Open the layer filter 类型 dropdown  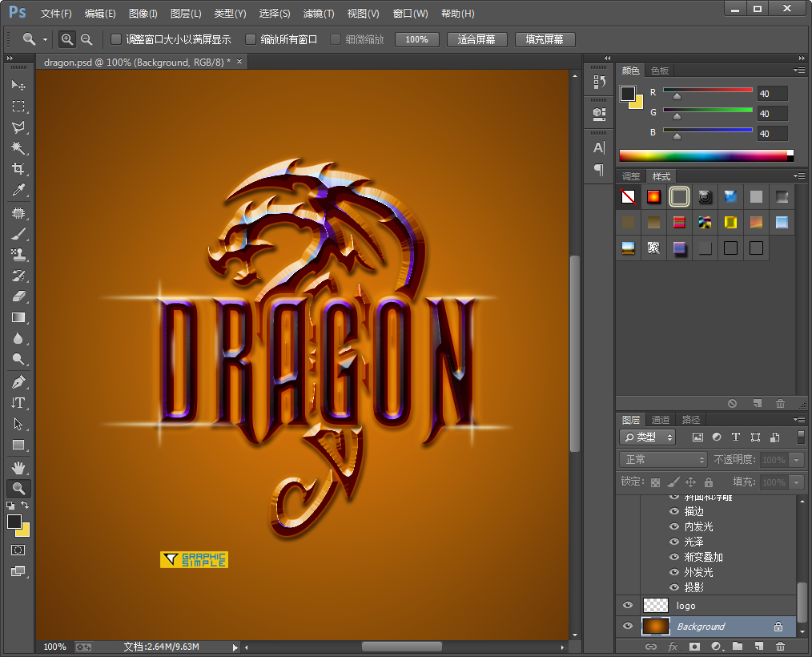(x=649, y=437)
